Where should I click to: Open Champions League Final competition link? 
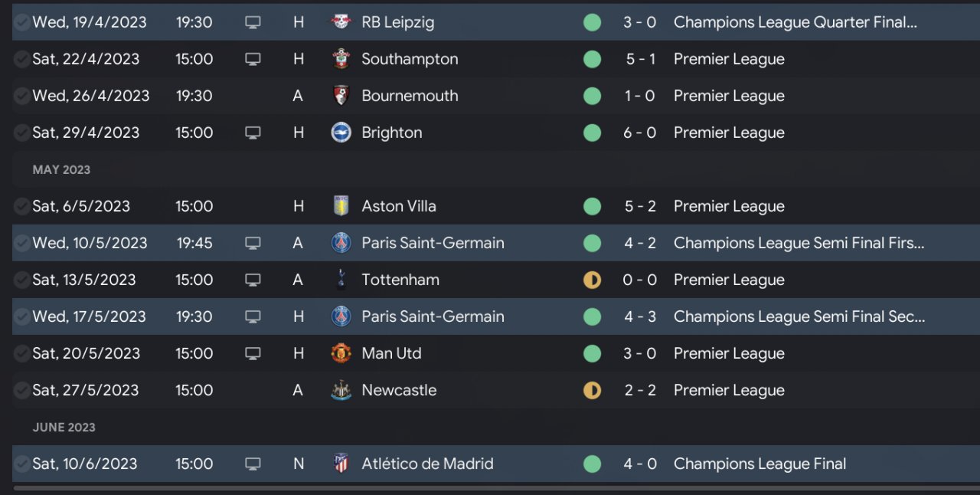(x=760, y=464)
